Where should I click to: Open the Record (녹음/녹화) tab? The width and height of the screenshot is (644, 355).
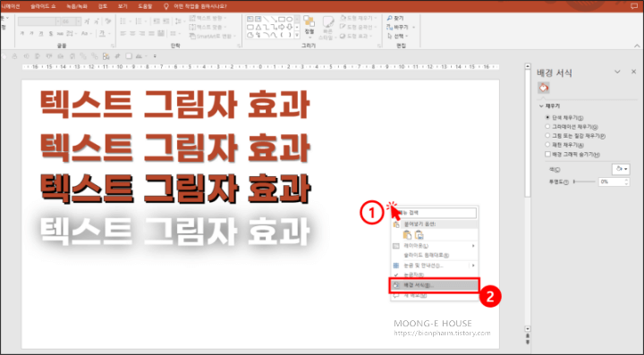point(77,6)
